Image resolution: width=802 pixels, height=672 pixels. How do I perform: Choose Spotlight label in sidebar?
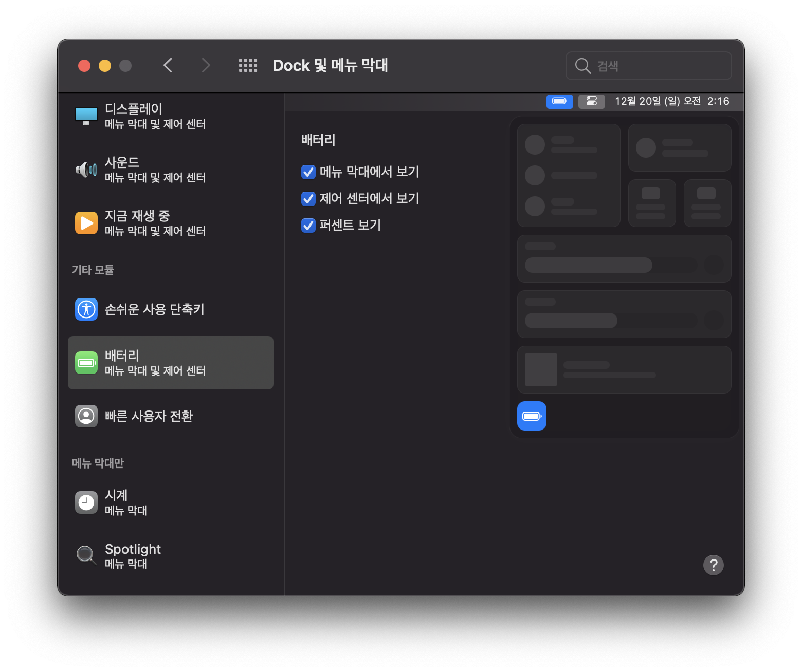click(x=133, y=549)
